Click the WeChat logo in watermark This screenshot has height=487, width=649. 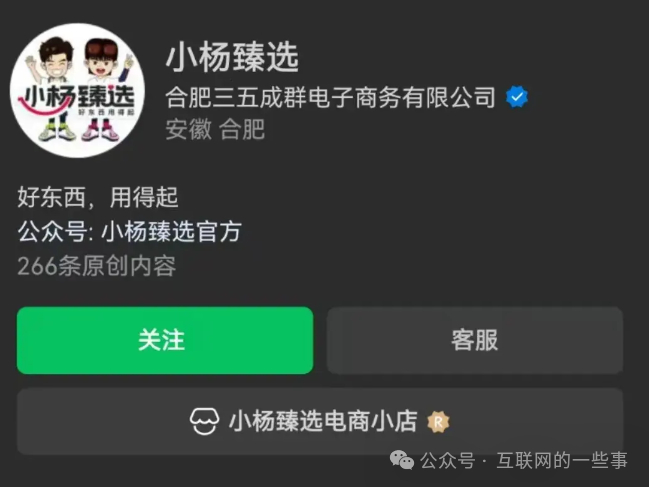pyautogui.click(x=401, y=460)
